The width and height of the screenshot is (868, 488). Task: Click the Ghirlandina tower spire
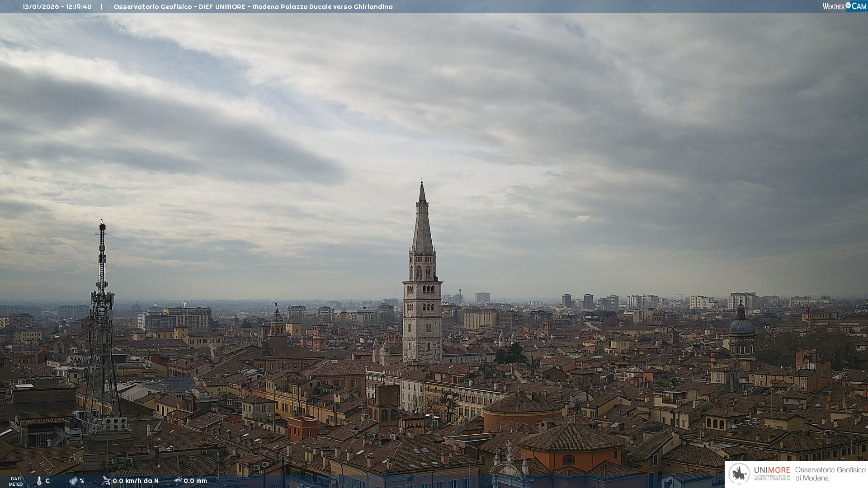pyautogui.click(x=422, y=226)
